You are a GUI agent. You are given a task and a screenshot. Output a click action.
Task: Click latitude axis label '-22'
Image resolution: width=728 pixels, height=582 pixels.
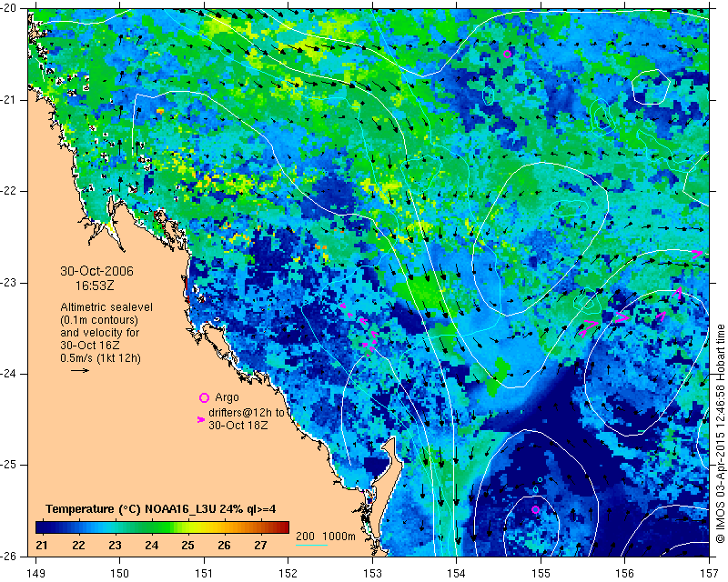pos(9,191)
